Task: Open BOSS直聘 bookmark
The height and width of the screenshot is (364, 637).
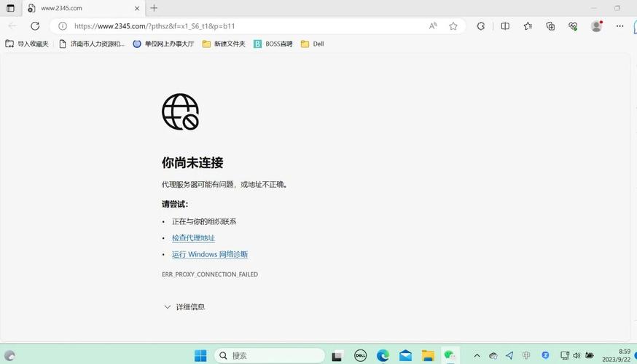Action: tap(273, 44)
